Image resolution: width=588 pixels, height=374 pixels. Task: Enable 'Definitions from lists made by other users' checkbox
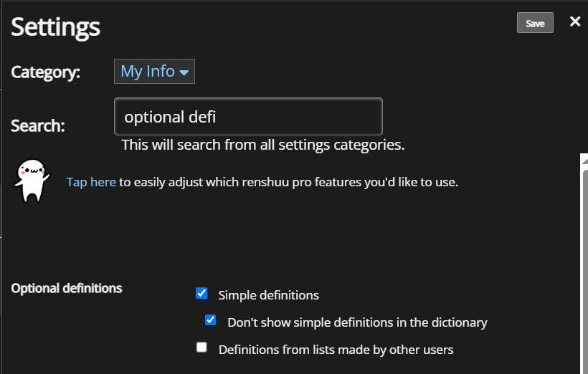click(201, 347)
